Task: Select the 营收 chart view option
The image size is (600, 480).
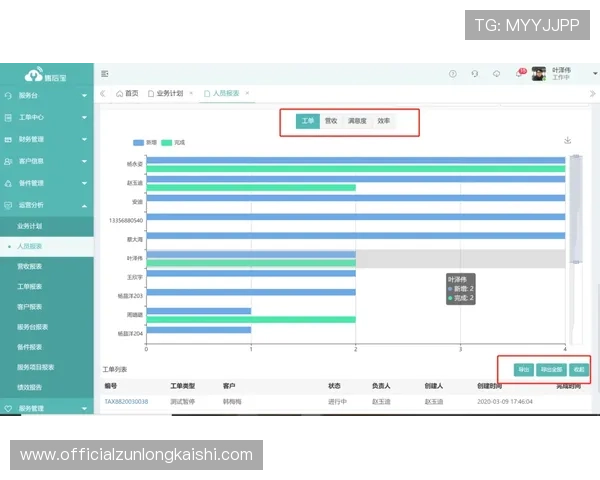Action: click(331, 121)
